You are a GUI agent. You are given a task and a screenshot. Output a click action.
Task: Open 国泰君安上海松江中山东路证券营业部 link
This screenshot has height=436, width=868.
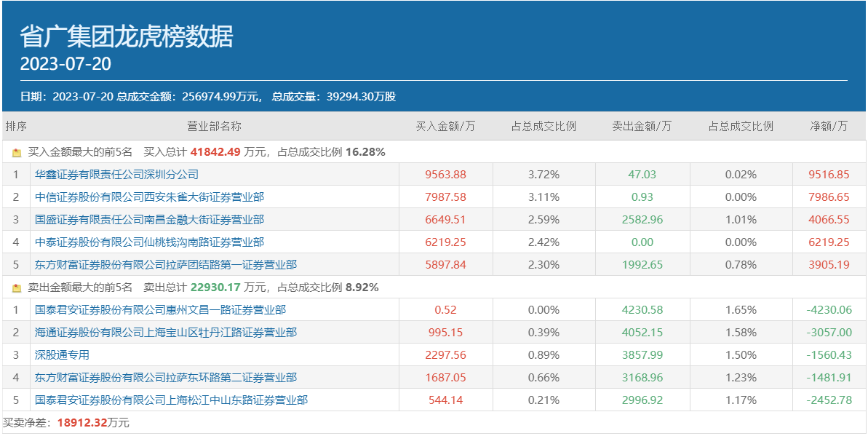pos(171,400)
